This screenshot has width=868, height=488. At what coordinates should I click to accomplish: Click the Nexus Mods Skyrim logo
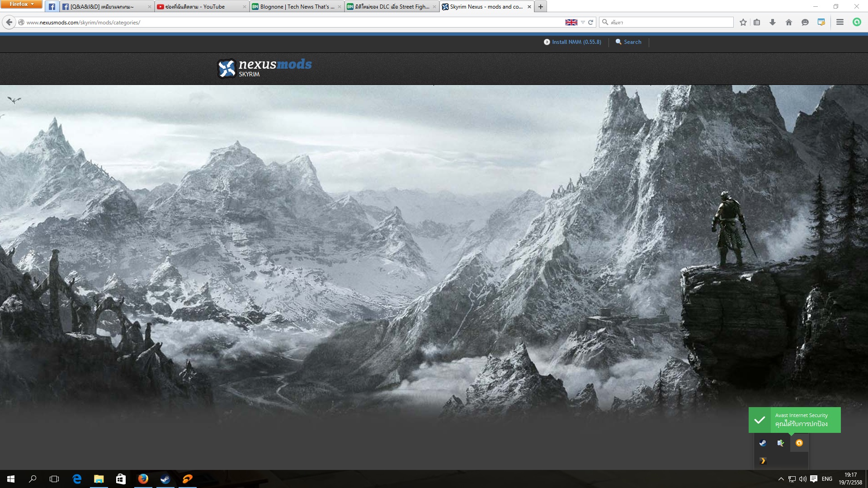click(264, 68)
